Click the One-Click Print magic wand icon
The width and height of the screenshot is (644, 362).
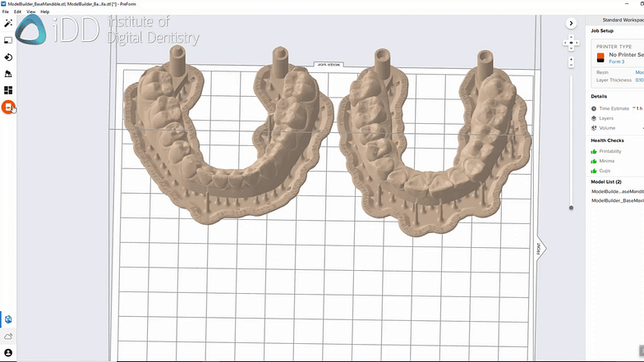[8, 23]
